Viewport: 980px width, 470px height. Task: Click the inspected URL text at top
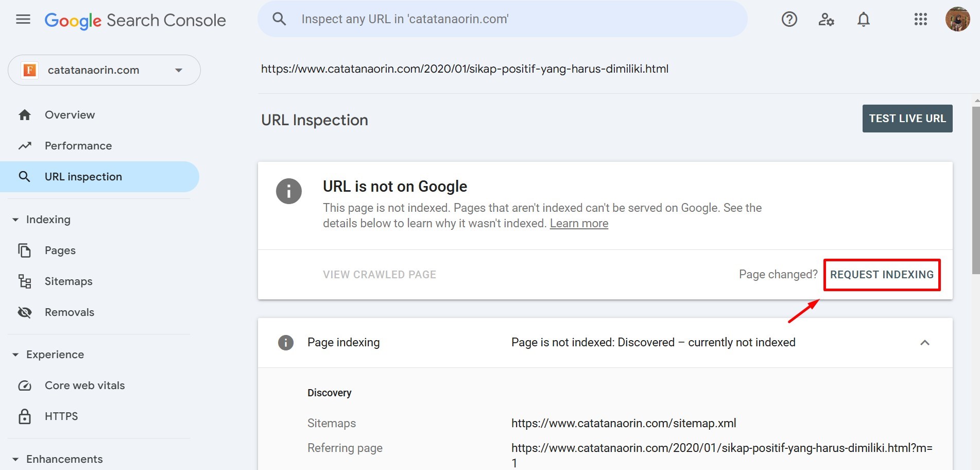(x=465, y=69)
